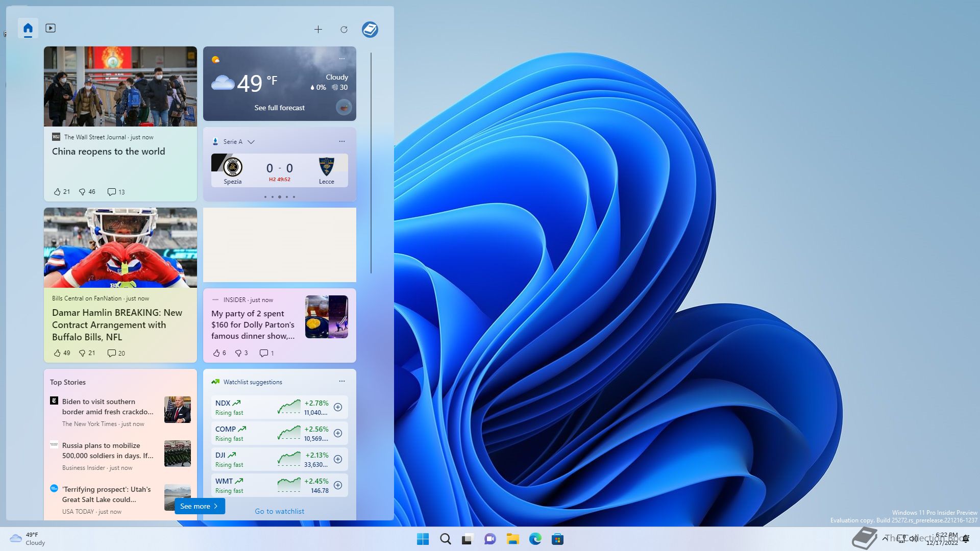
Task: Click See full forecast link
Action: pos(279,108)
